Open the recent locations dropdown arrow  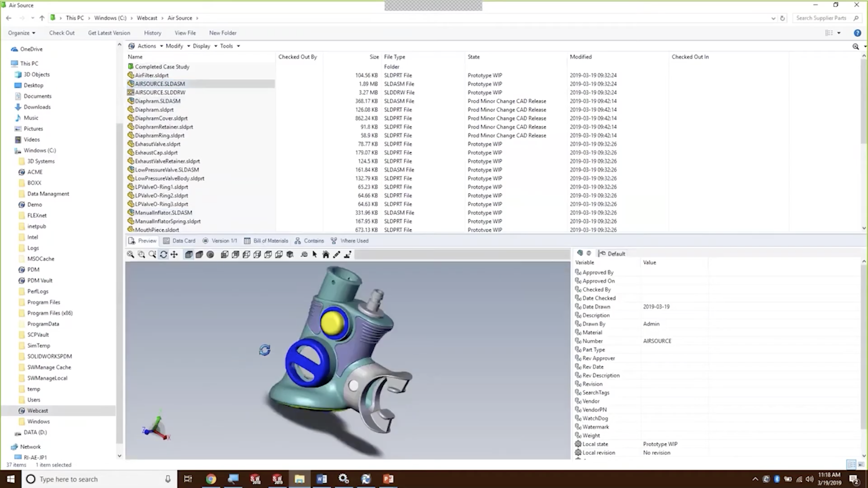tap(33, 18)
